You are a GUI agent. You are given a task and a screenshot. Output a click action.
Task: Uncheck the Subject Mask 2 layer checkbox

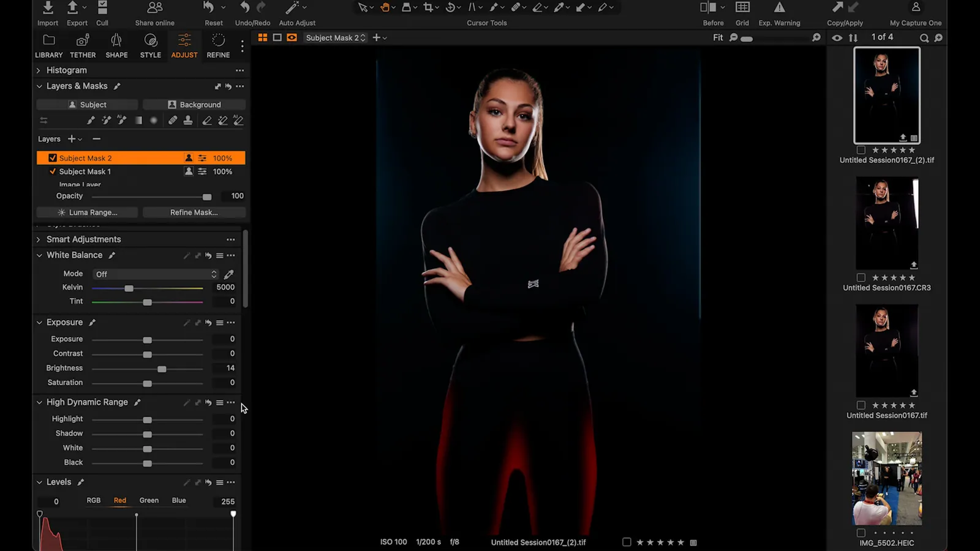coord(53,158)
